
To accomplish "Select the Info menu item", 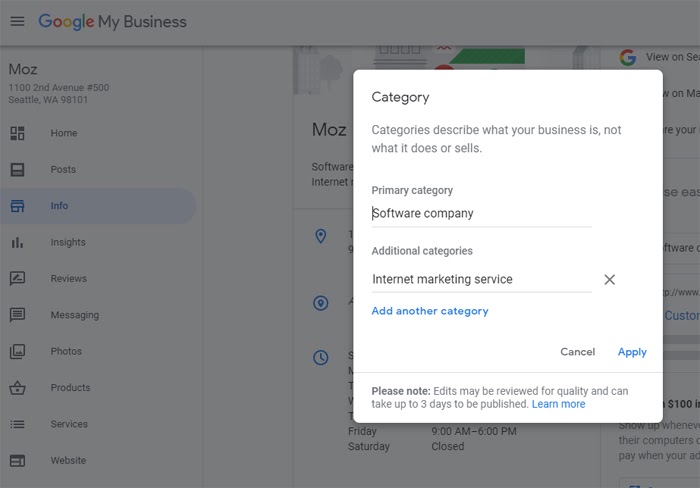I will coord(60,206).
